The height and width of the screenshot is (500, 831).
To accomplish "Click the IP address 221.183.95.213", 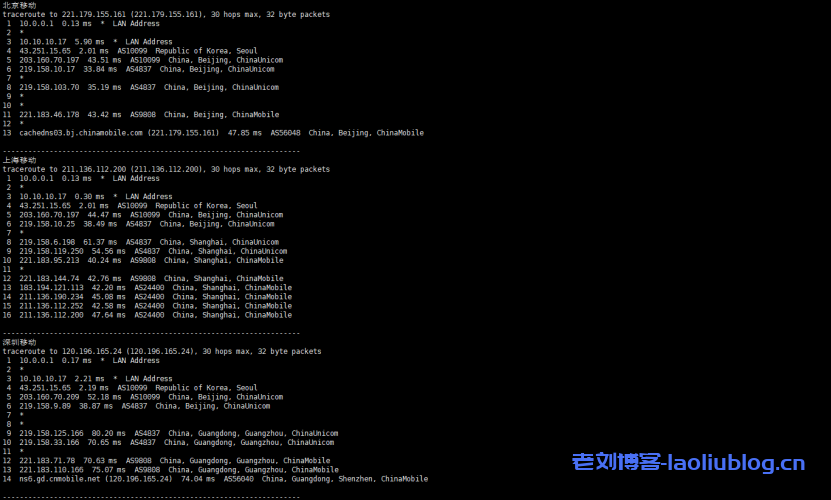I will [x=49, y=260].
